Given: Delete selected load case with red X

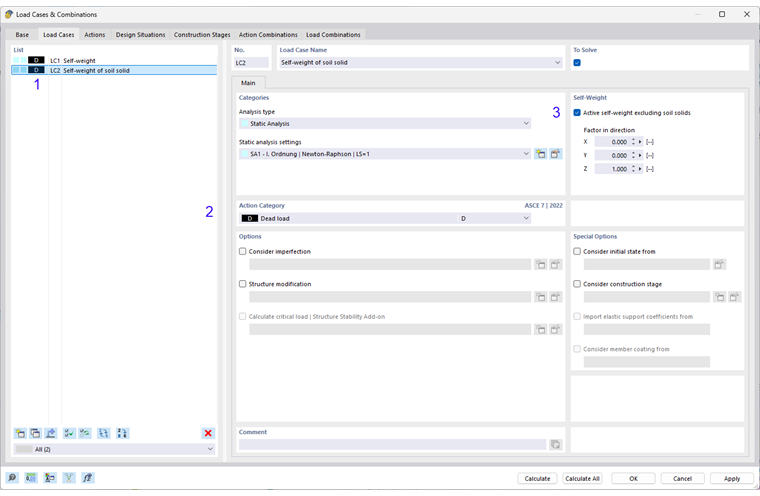Looking at the screenshot, I should point(208,433).
